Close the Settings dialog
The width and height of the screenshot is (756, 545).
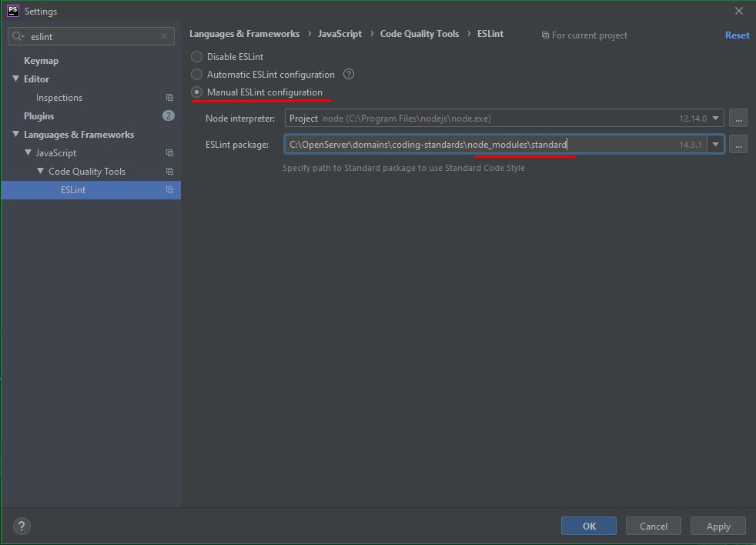tap(738, 11)
